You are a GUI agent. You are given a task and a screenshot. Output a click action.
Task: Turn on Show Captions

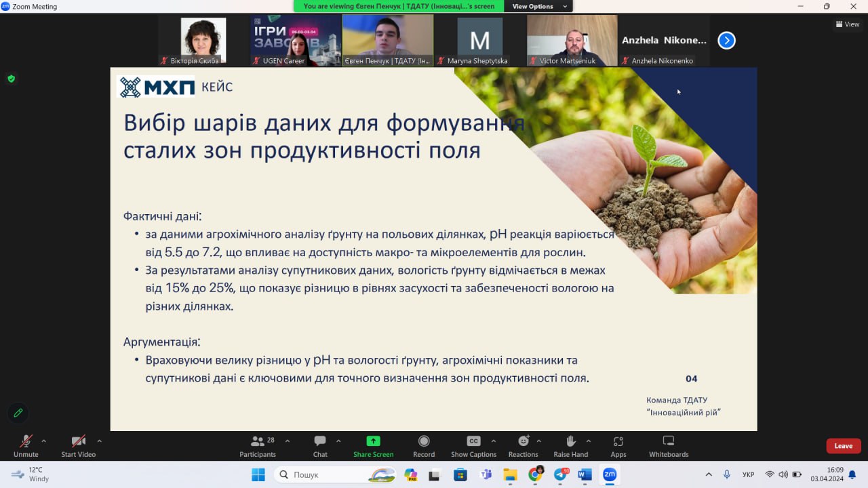[473, 446]
